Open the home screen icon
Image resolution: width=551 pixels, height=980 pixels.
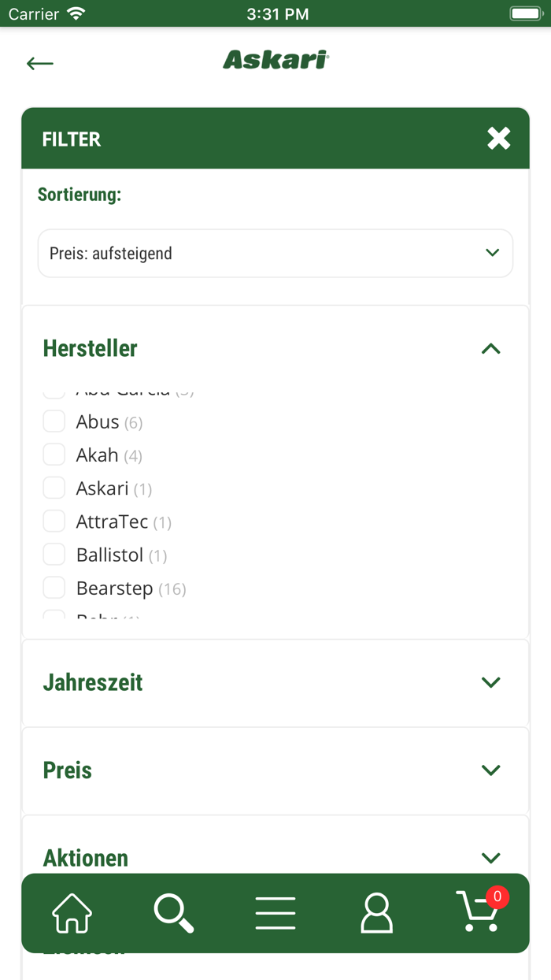click(x=71, y=913)
